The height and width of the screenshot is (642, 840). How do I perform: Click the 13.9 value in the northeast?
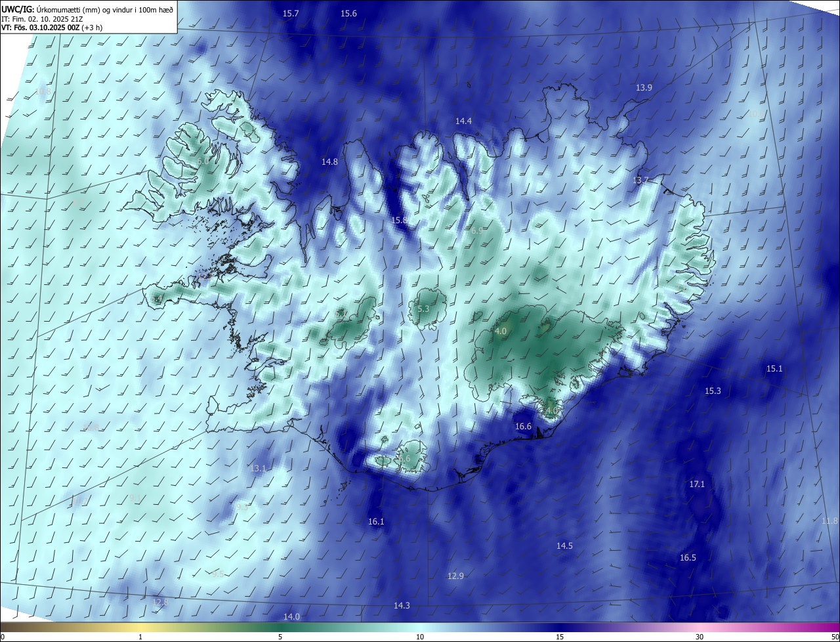(x=644, y=88)
